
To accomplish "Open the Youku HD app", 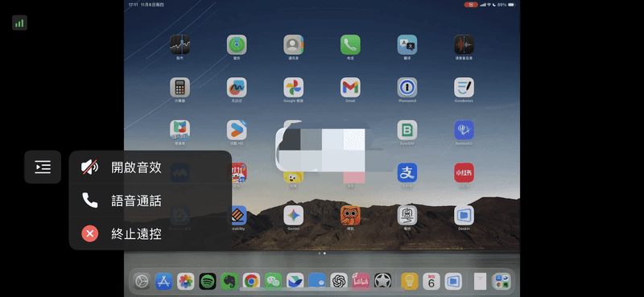I will click(x=237, y=130).
